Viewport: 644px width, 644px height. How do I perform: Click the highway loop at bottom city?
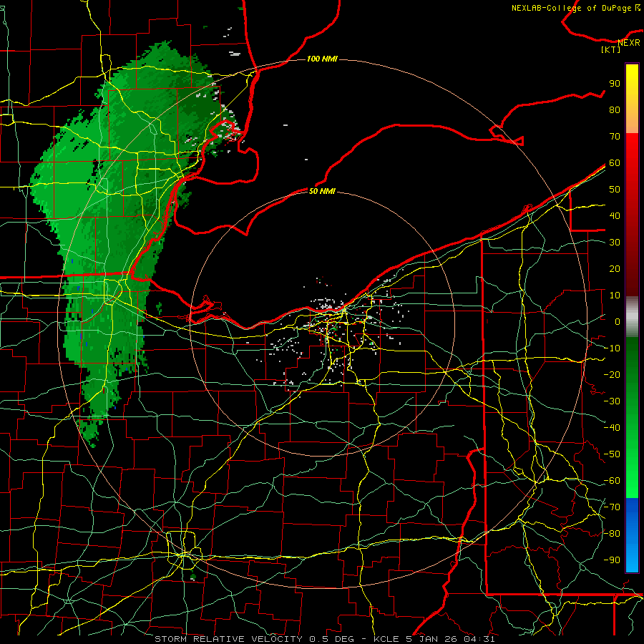point(183,550)
